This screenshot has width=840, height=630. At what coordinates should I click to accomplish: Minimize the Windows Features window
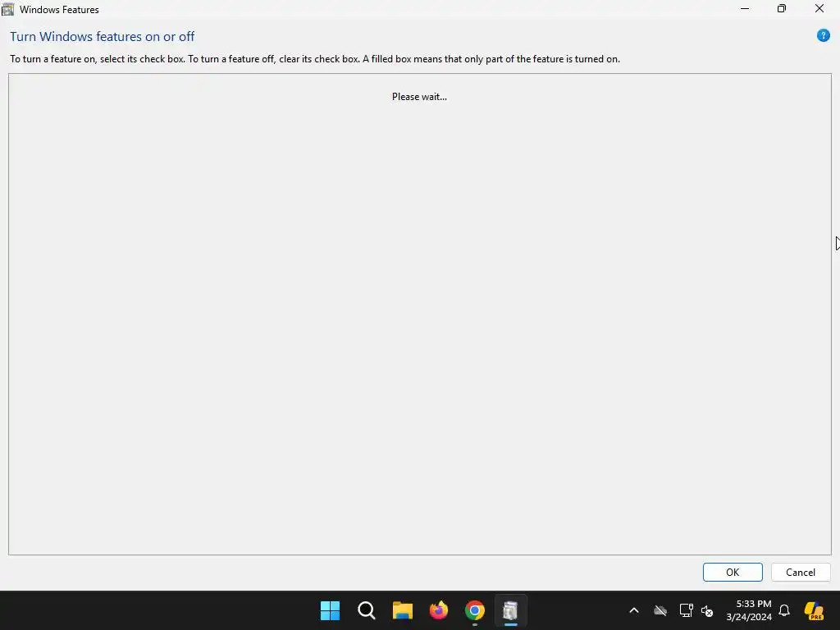745,8
